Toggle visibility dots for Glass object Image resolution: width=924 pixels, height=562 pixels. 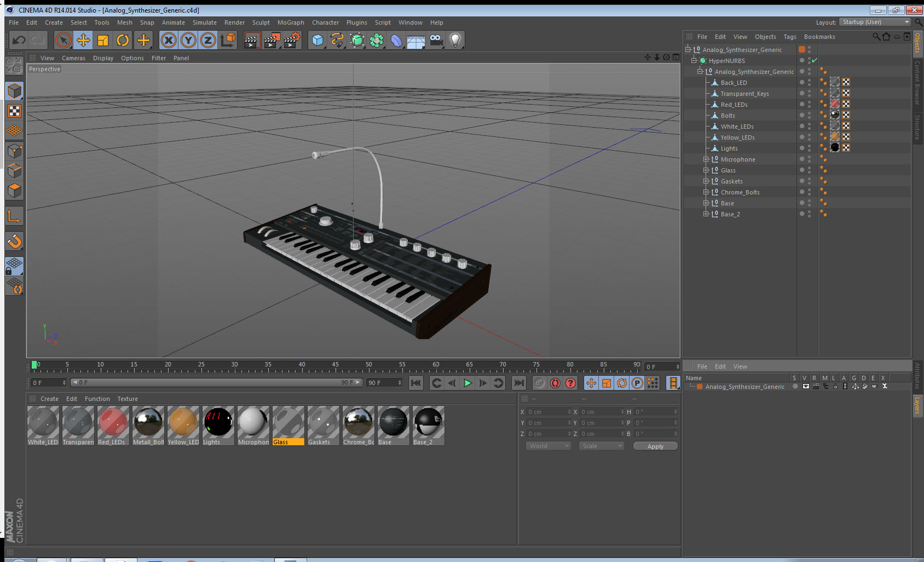[x=809, y=170]
